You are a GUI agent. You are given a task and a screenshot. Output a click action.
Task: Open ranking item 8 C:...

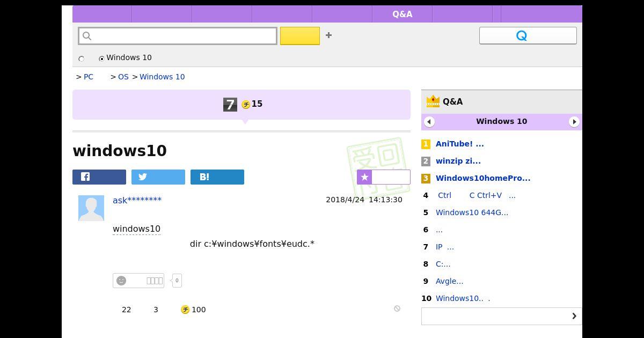443,264
